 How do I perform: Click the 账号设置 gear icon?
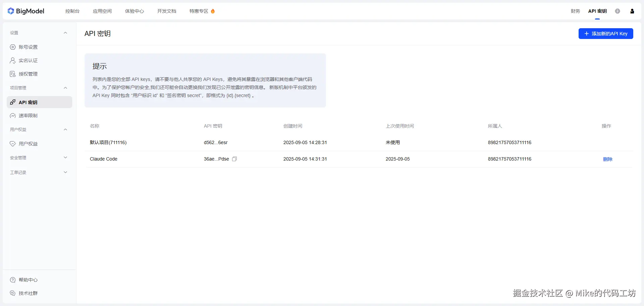(x=13, y=47)
